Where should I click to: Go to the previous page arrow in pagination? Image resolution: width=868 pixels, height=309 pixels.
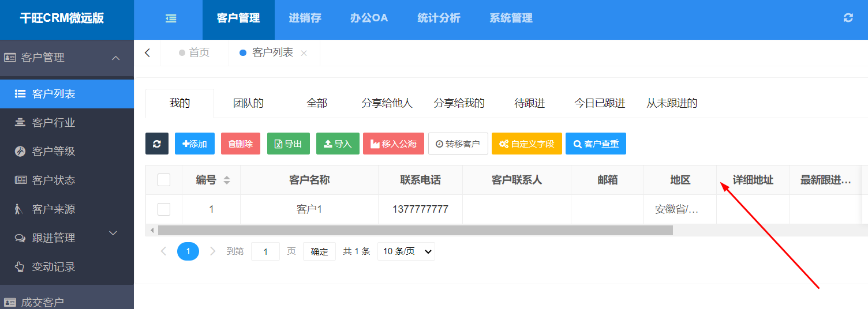[x=163, y=251]
